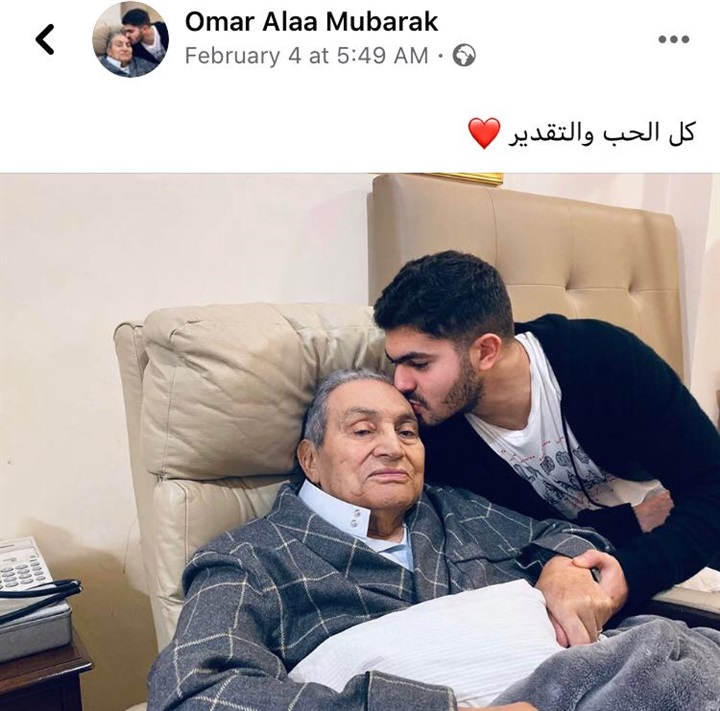Go back using the left arrow
This screenshot has width=720, height=711.
45,40
